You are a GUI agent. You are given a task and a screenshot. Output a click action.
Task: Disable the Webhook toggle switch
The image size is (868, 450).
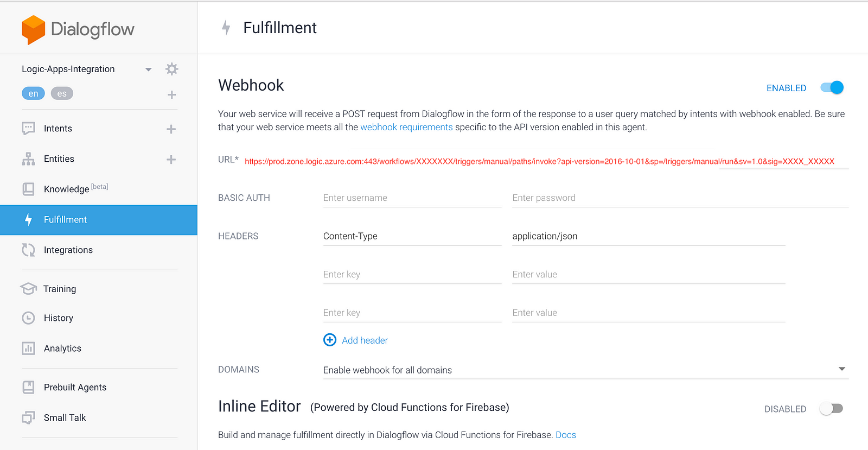[832, 87]
